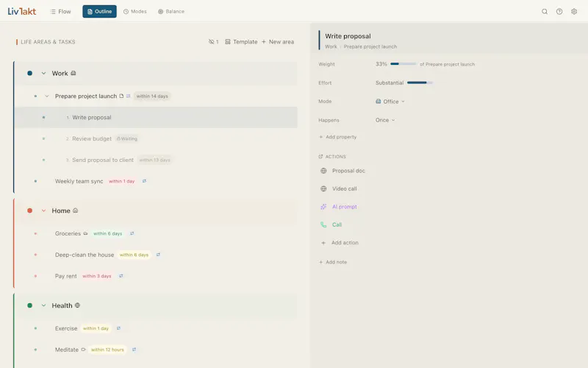Open the Balance tab

click(171, 12)
